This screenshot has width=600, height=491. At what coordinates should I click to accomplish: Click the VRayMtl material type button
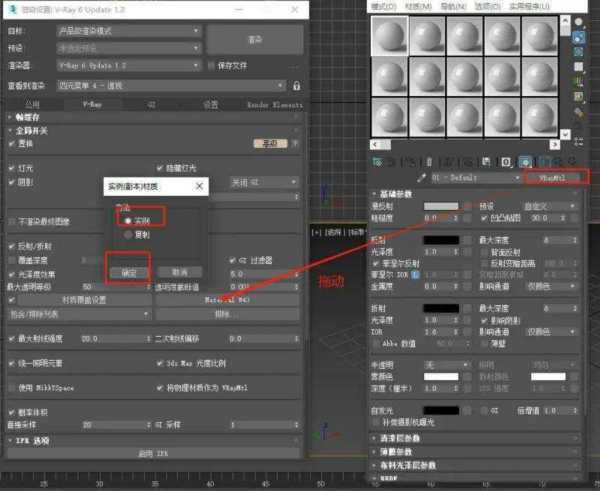tap(553, 178)
